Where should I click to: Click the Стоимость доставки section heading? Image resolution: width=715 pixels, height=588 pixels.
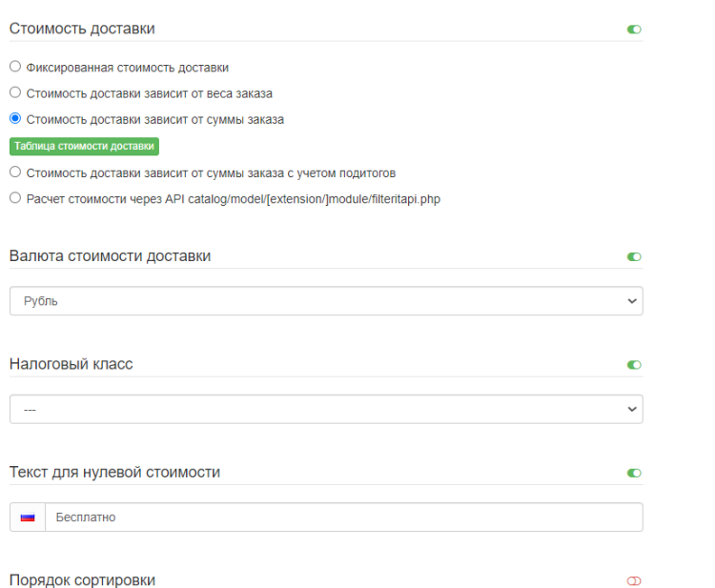pos(82,29)
